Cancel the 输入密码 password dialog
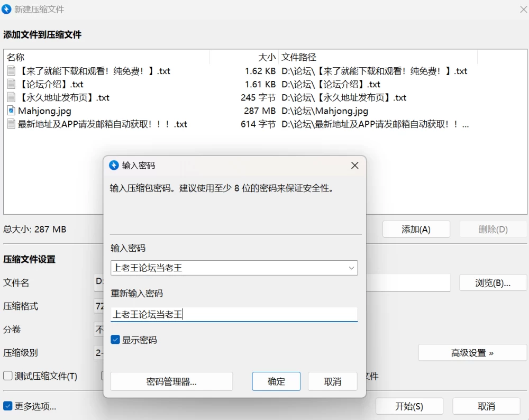 click(x=333, y=381)
